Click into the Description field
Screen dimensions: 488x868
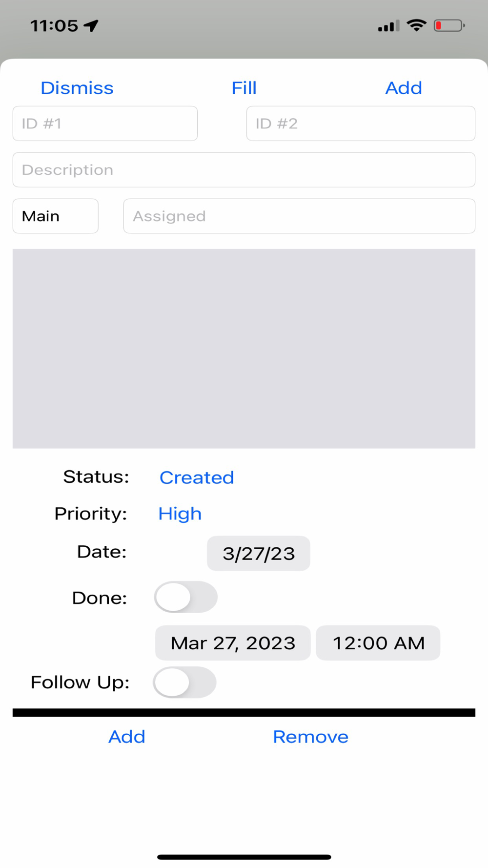point(244,170)
